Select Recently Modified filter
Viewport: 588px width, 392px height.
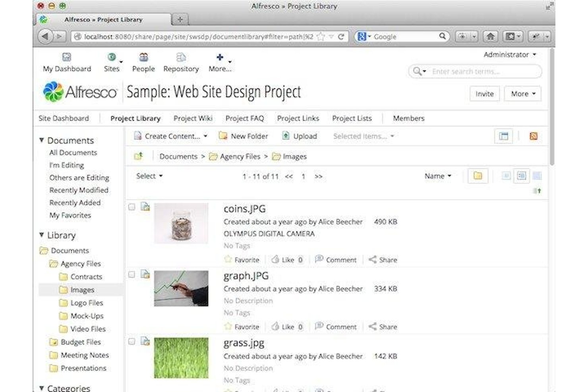pos(79,190)
